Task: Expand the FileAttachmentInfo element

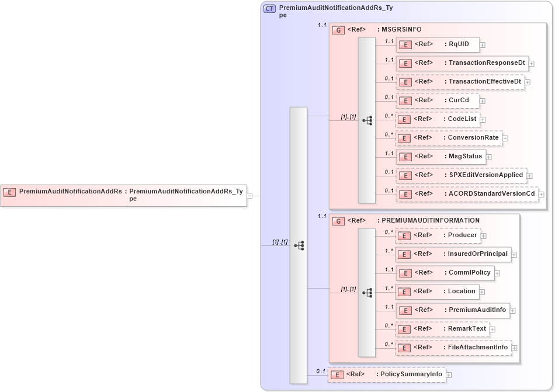Action: click(x=514, y=347)
